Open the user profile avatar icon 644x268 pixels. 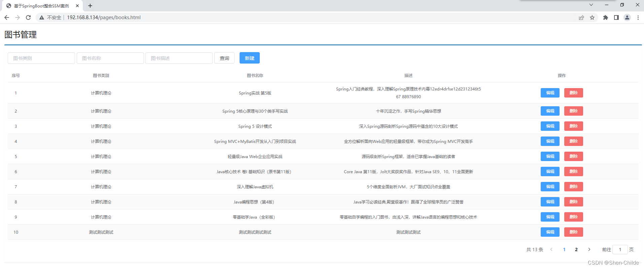coord(627,17)
